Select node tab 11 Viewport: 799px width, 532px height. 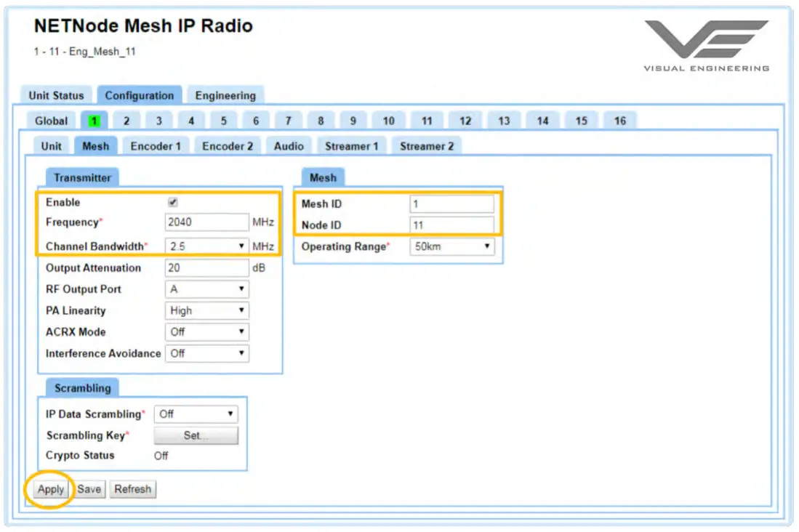point(427,121)
